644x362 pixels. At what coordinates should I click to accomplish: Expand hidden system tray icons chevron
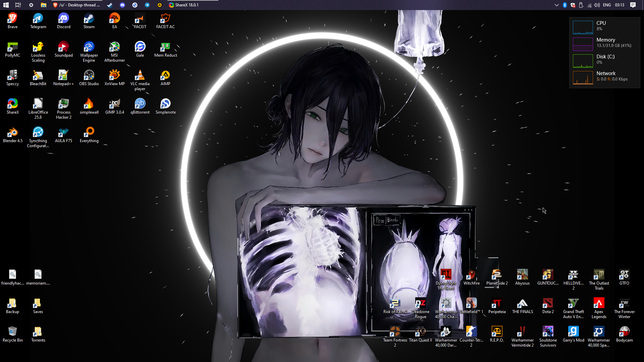coord(556,5)
